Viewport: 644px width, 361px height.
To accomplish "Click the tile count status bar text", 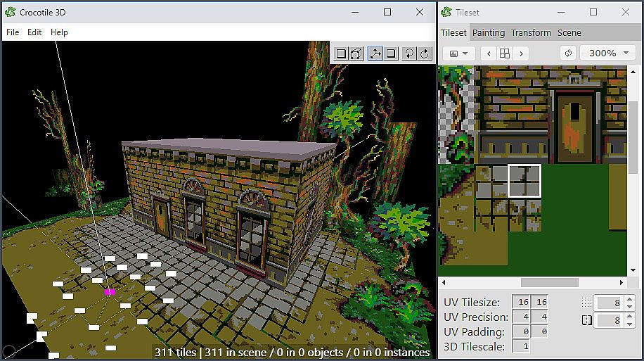I will pos(292,353).
